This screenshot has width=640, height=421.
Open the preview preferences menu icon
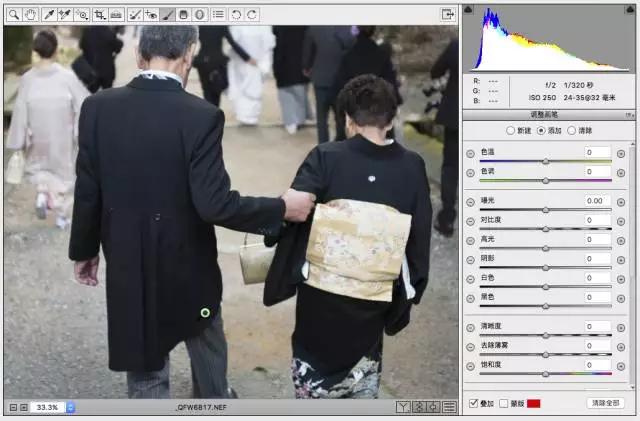point(449,407)
